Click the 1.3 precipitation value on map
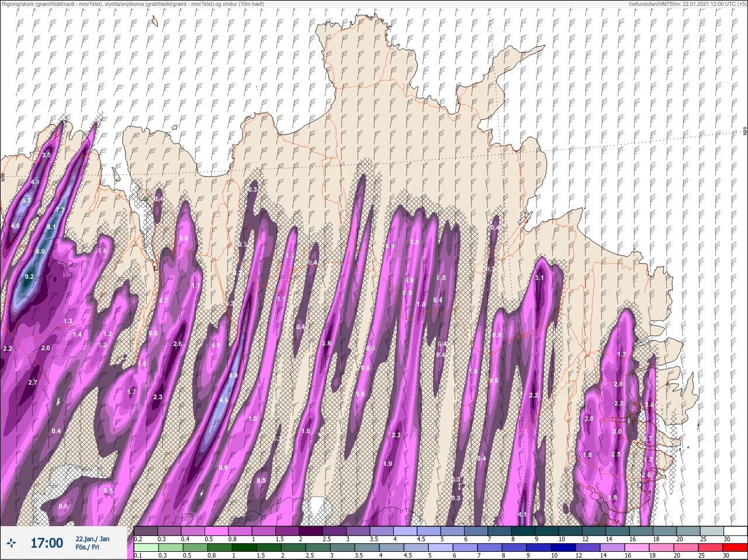Viewport: 748px width, 560px height. tap(68, 321)
